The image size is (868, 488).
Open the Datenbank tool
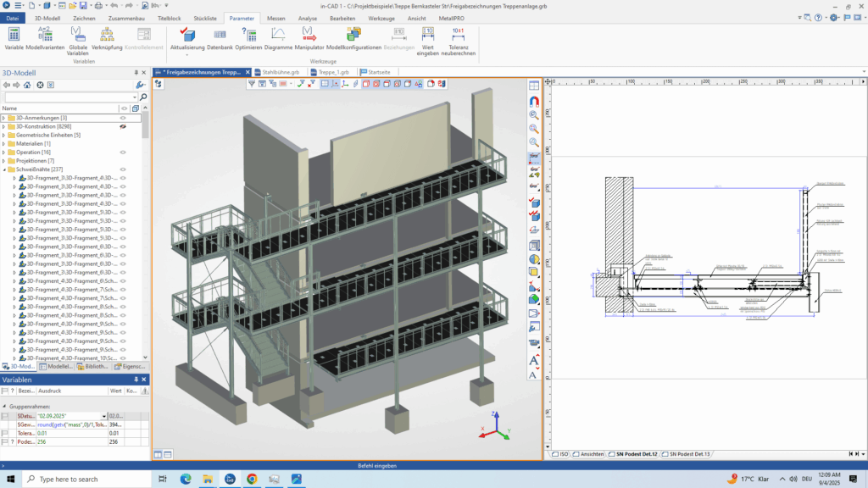point(220,34)
